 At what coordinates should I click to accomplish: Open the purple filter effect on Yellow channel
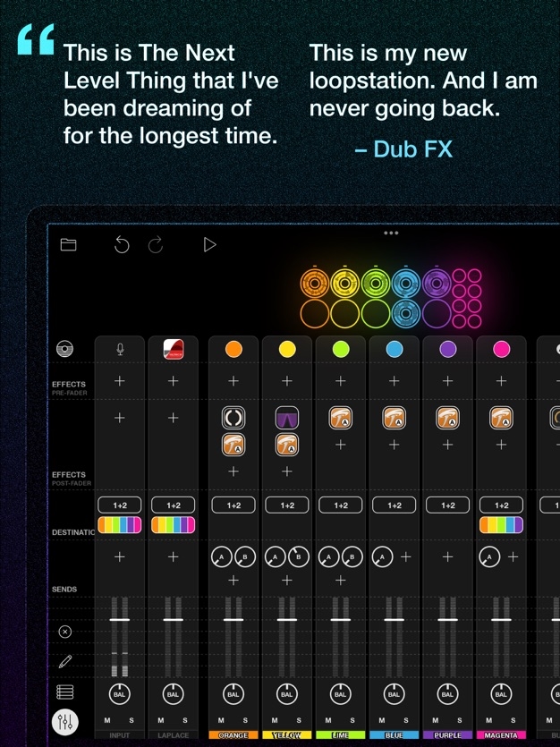(287, 418)
